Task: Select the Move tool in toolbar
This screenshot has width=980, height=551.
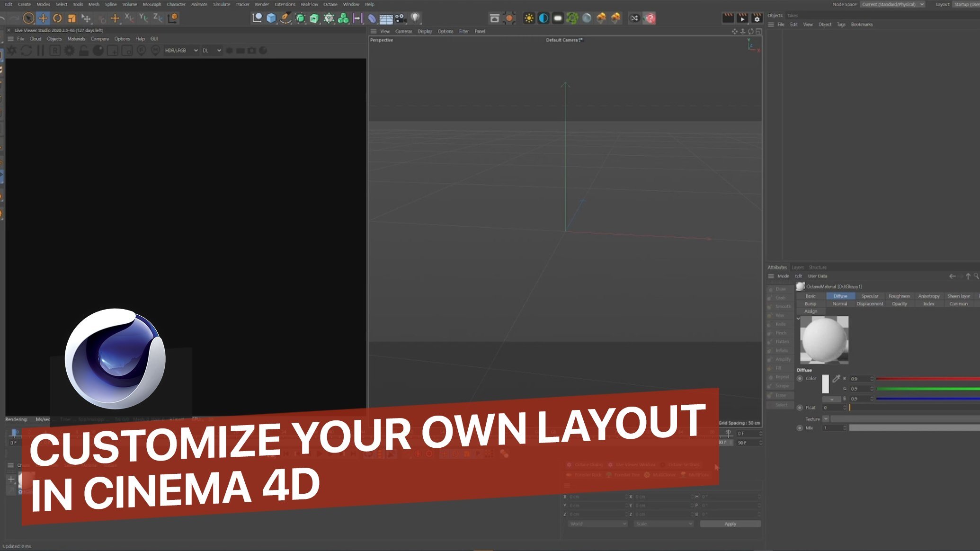Action: coord(43,18)
